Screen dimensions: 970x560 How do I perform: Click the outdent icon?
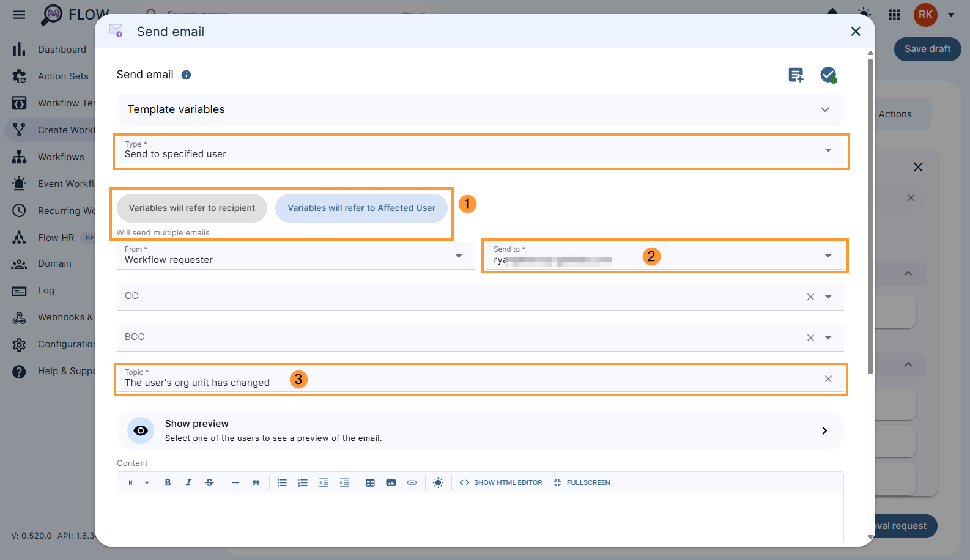click(324, 482)
